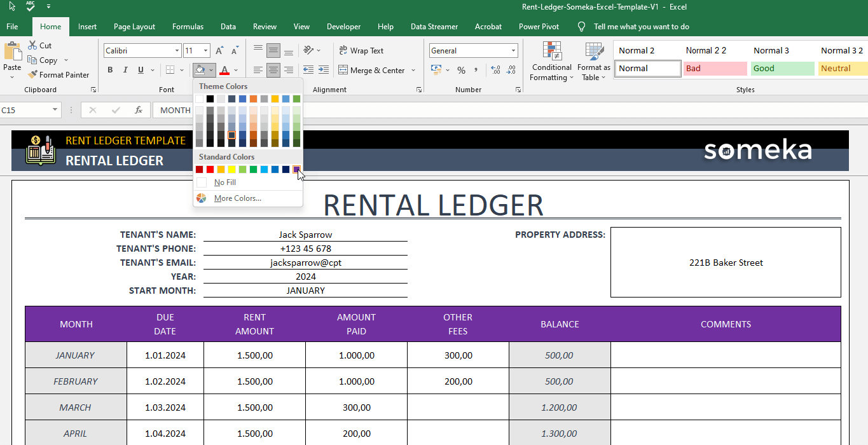
Task: Apply the Good cell style
Action: (783, 69)
